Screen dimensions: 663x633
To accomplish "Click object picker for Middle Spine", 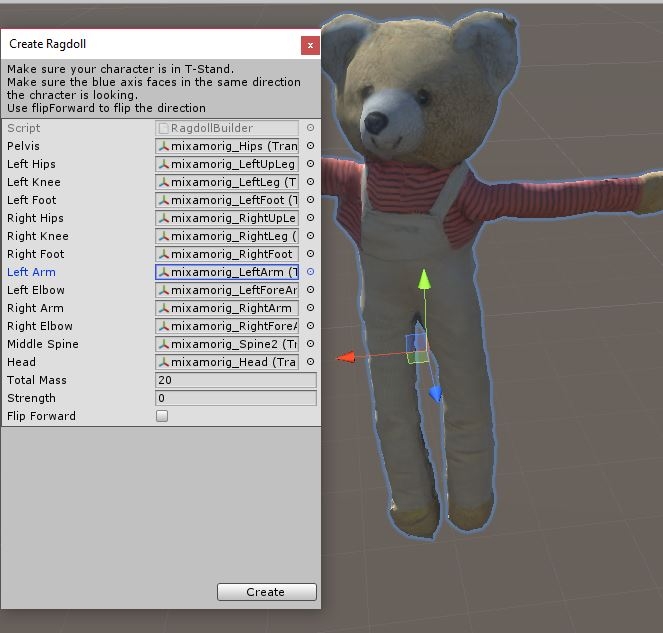I will pyautogui.click(x=310, y=344).
